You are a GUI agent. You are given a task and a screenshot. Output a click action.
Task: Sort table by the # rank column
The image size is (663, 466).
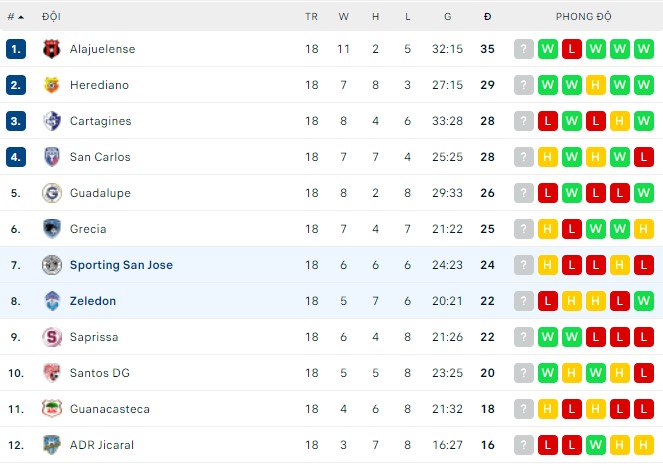coord(15,17)
